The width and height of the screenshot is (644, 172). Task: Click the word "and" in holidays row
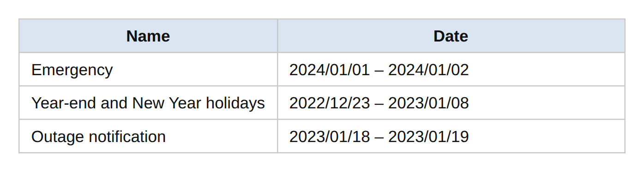(x=114, y=103)
